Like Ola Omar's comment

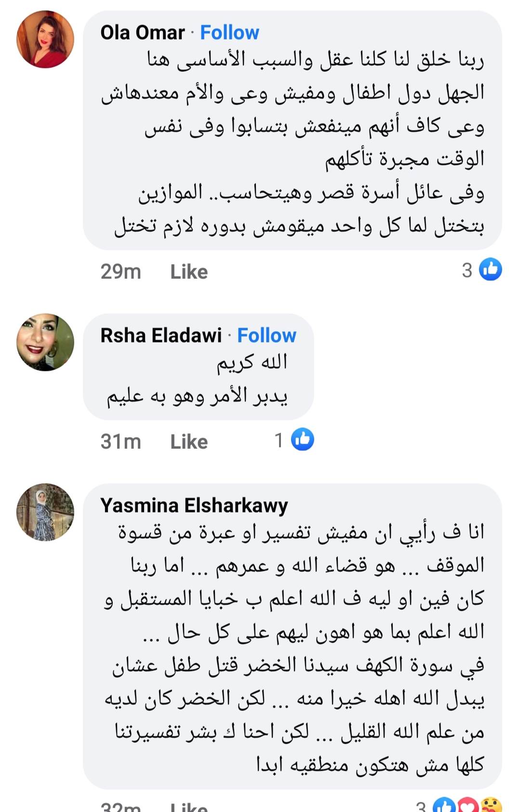(189, 272)
